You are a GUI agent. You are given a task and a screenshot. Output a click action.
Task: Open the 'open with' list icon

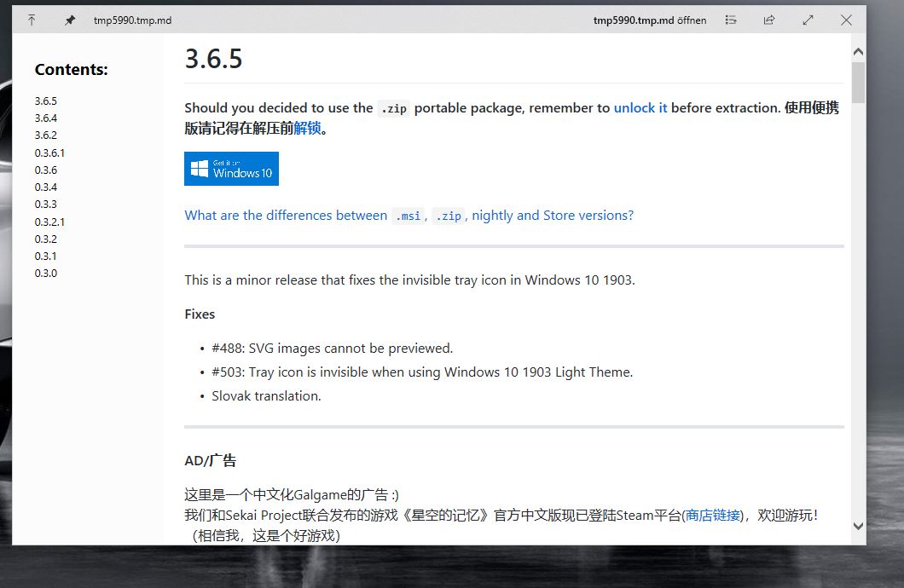731,20
